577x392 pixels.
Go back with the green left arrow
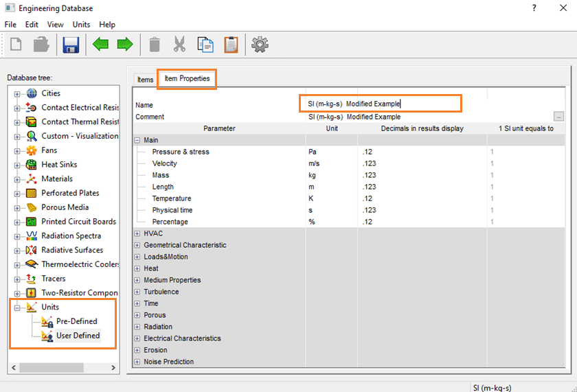100,45
